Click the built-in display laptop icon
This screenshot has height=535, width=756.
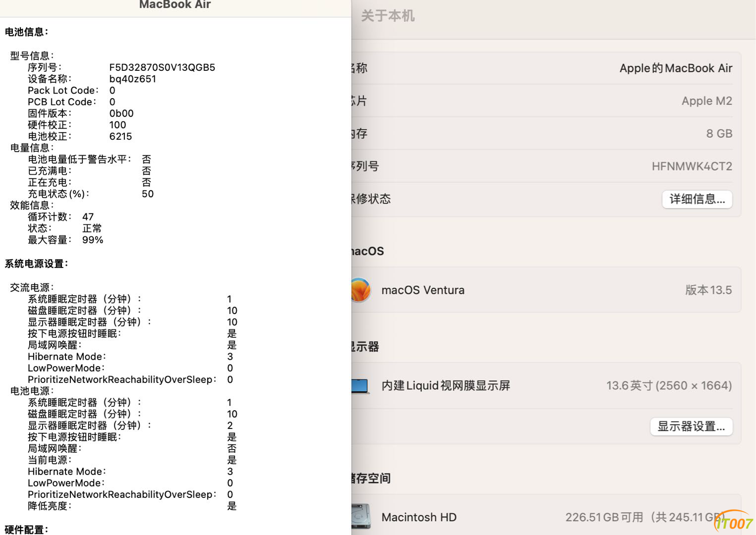[x=360, y=386]
